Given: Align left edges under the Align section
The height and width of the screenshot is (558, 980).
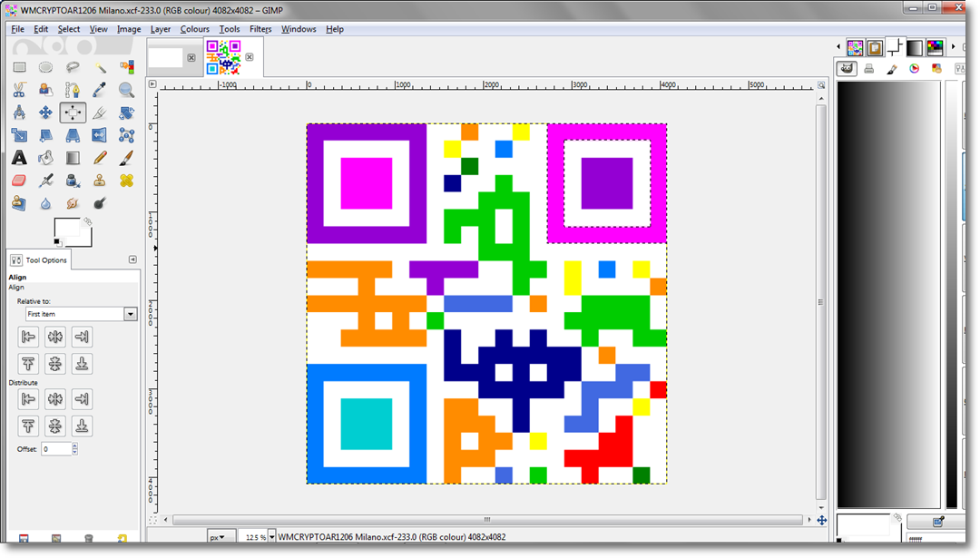Looking at the screenshot, I should pyautogui.click(x=28, y=337).
